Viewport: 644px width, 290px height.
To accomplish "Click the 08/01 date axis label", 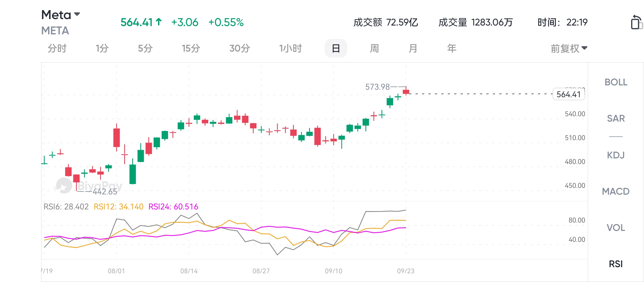I will (x=116, y=271).
